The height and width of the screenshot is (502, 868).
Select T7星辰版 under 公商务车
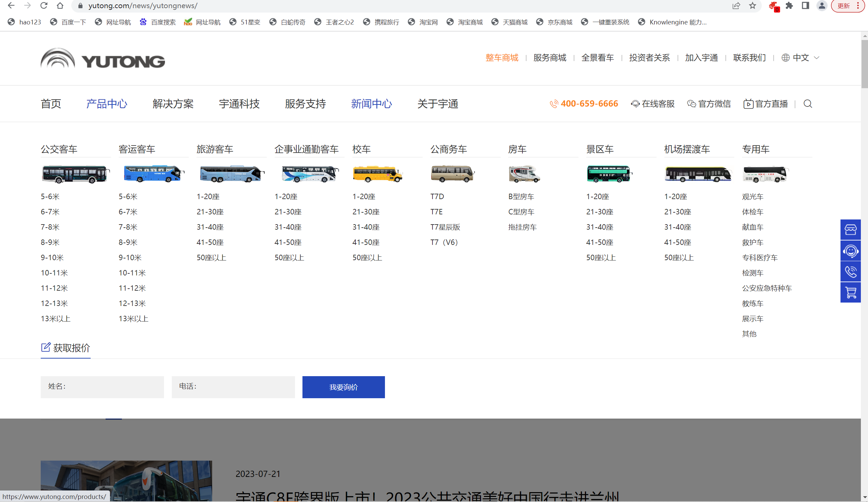[x=445, y=227]
